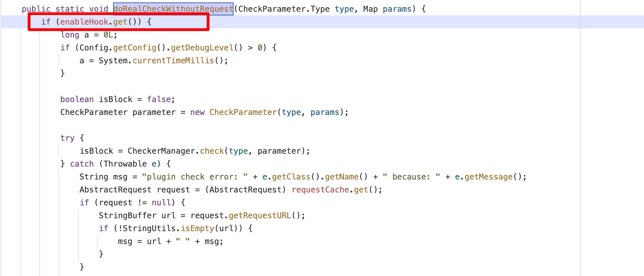The height and width of the screenshot is (276, 644).
Task: Click the getConfig method call
Action: coord(135,48)
